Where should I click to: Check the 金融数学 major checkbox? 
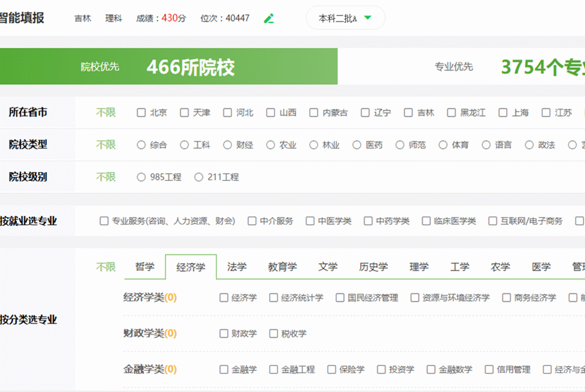(x=431, y=369)
